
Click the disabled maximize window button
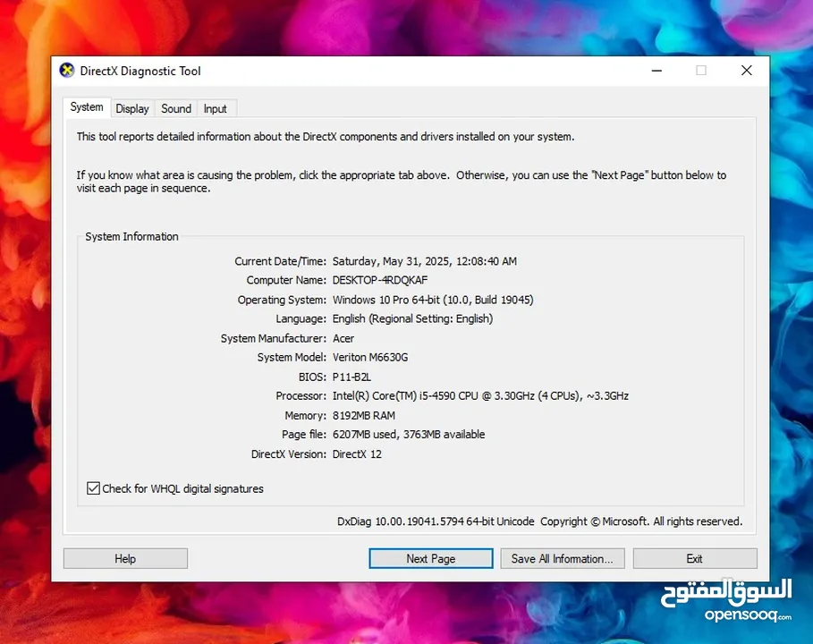pyautogui.click(x=701, y=71)
